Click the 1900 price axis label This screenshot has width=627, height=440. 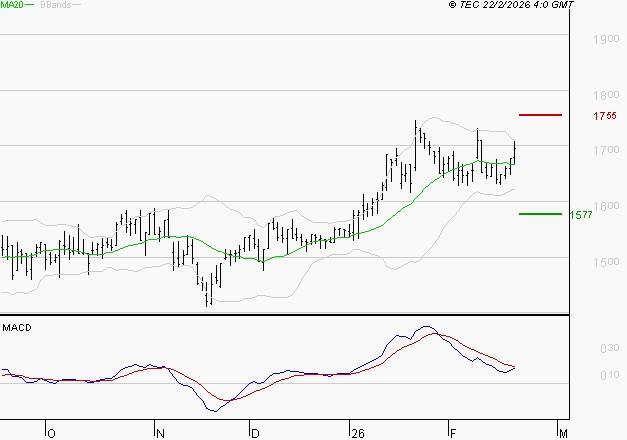click(606, 39)
